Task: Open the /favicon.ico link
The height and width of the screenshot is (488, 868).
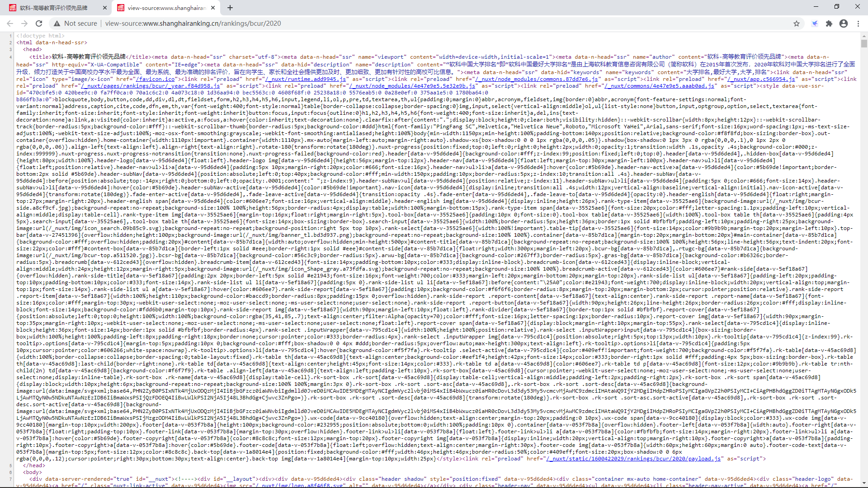Action: [155, 79]
